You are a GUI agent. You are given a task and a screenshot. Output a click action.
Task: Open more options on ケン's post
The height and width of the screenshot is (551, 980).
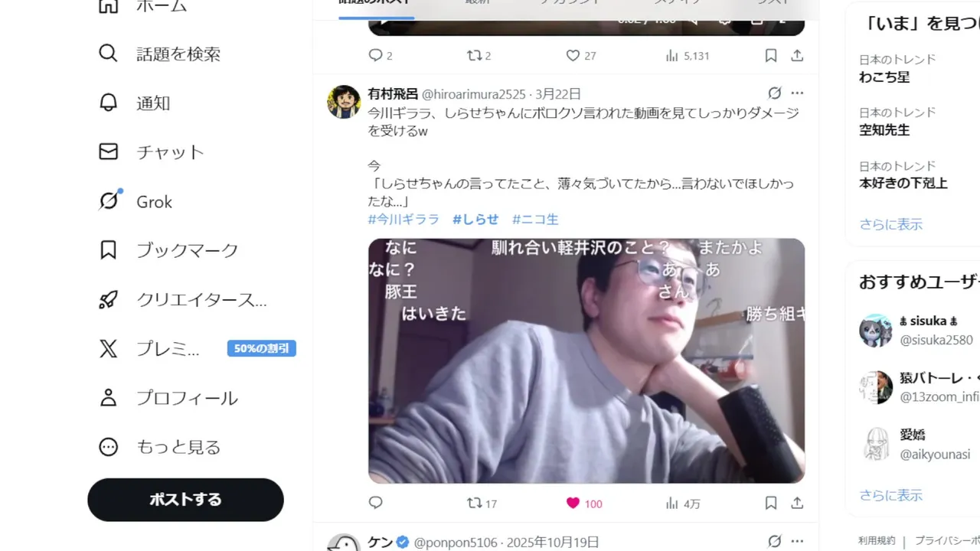pyautogui.click(x=797, y=542)
